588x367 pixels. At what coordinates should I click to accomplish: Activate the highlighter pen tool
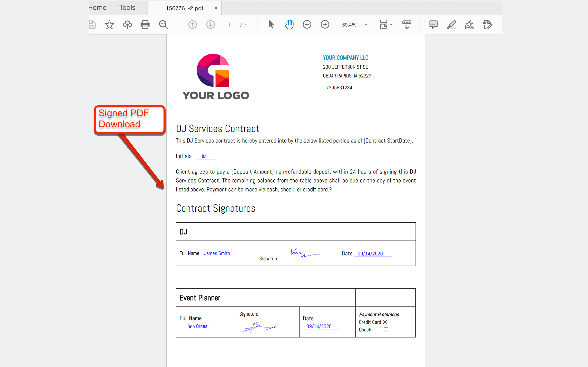point(451,24)
